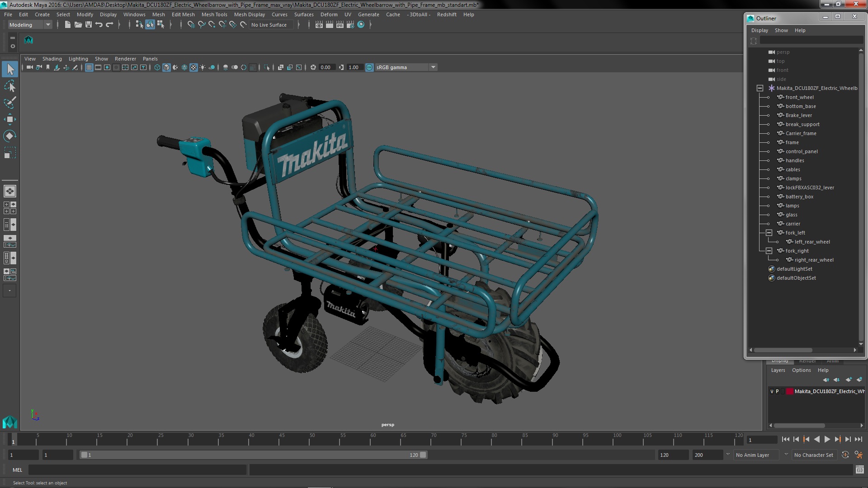
Task: Open Hypershade material editor icon
Action: (361, 25)
